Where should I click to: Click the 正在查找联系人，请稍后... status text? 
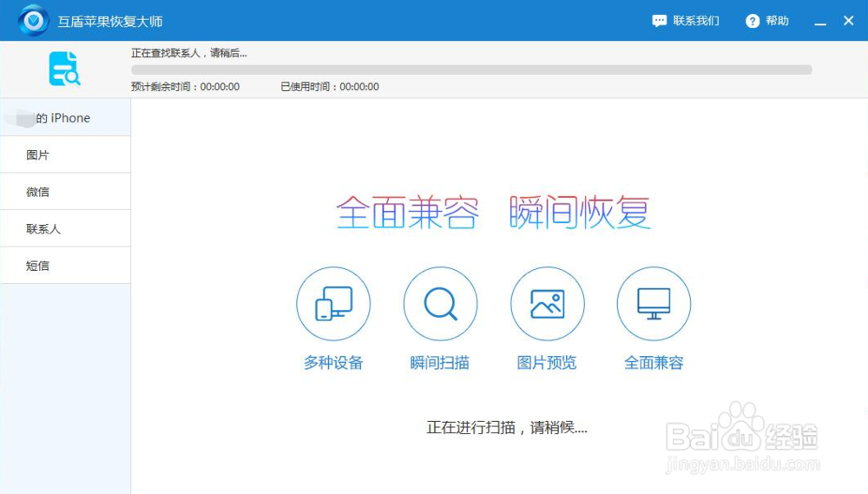(188, 53)
